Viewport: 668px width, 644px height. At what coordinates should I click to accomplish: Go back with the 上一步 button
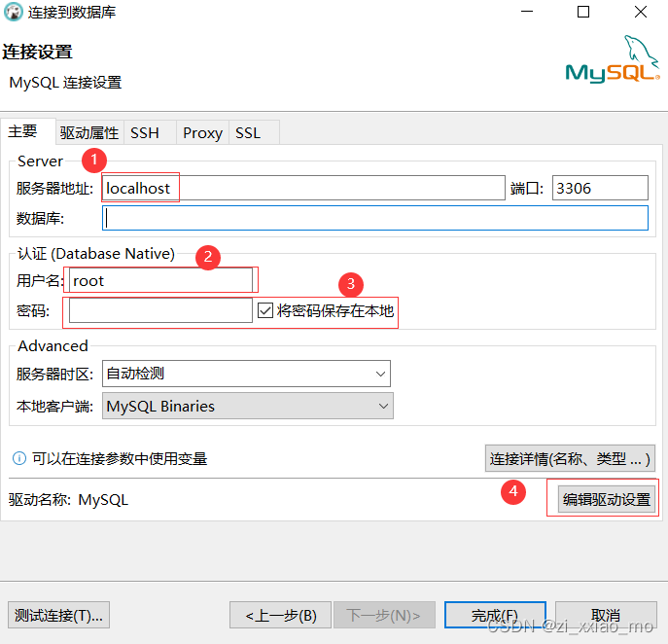280,615
